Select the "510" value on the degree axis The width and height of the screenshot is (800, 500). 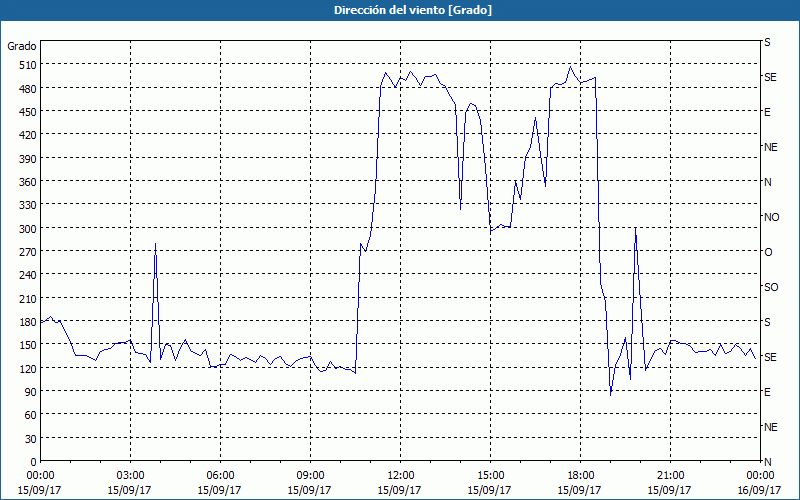pos(28,65)
